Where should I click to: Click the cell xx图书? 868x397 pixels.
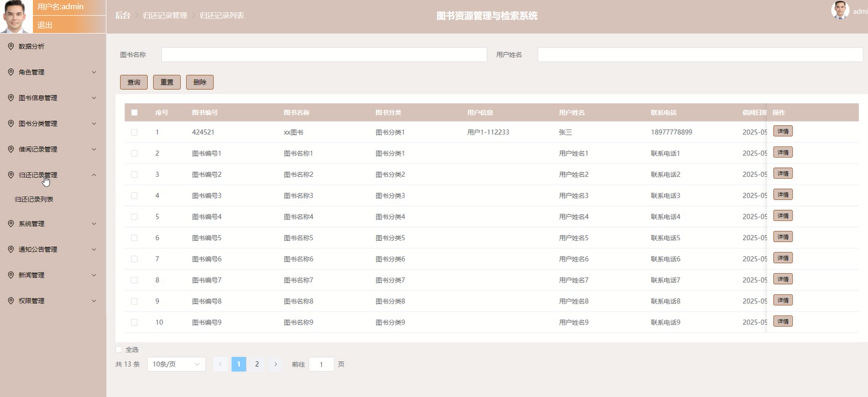[293, 132]
